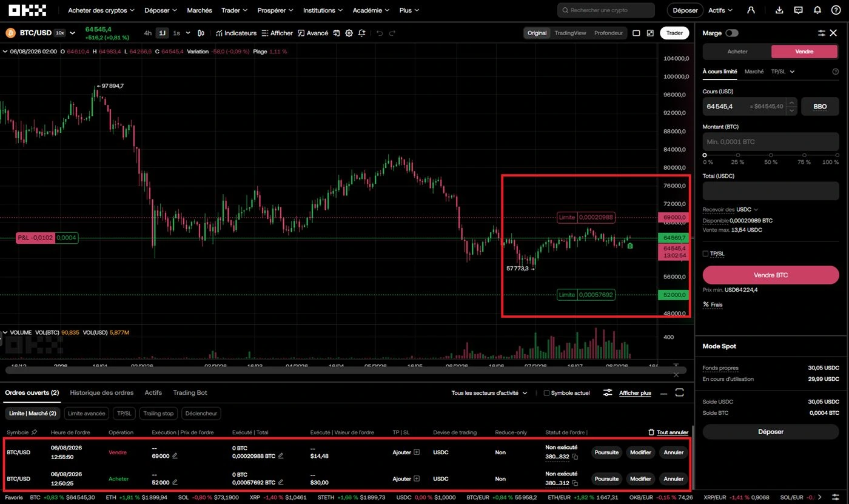Click the Vendre BTC button
The width and height of the screenshot is (849, 504).
[x=771, y=275]
